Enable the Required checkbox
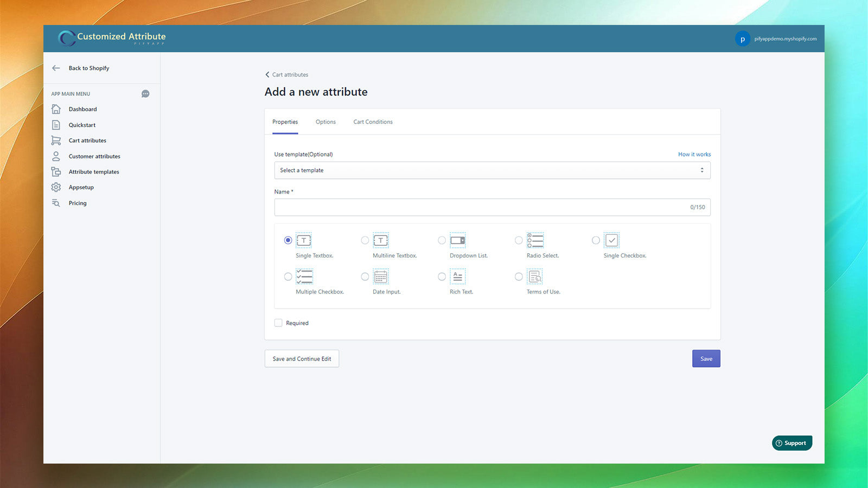 coord(278,323)
